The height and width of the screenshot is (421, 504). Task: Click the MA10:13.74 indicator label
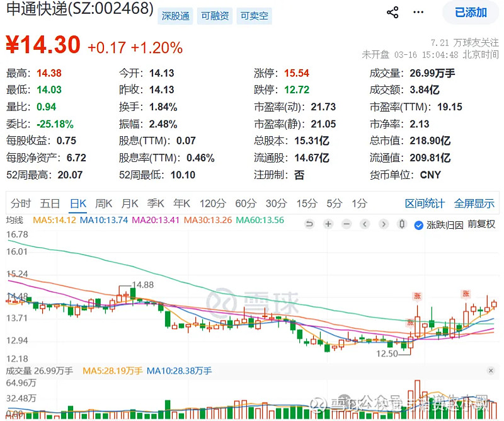pos(104,221)
